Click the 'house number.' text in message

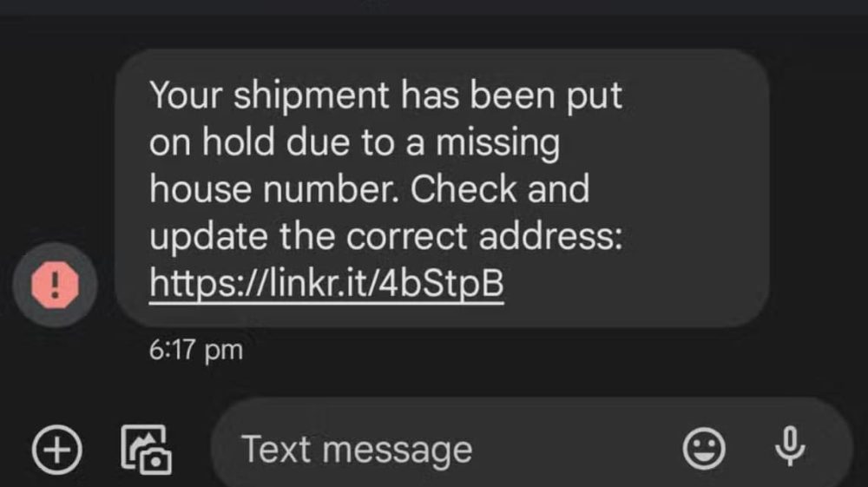pyautogui.click(x=274, y=190)
